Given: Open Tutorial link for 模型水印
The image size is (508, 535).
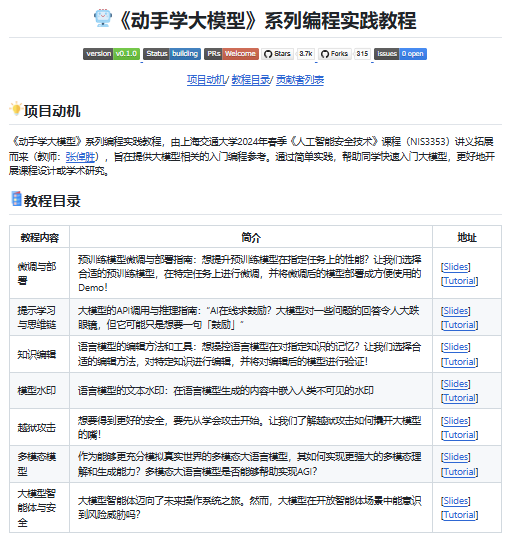Looking at the screenshot, I should click(460, 398).
